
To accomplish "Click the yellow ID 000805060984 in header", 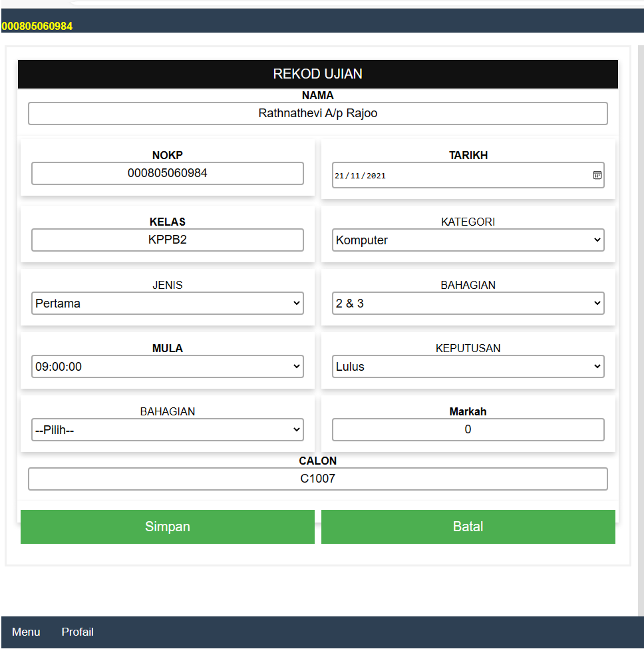I will click(x=37, y=26).
